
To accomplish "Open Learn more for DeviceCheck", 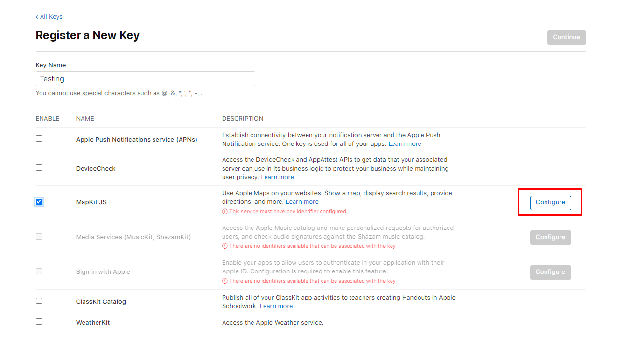I will click(277, 177).
